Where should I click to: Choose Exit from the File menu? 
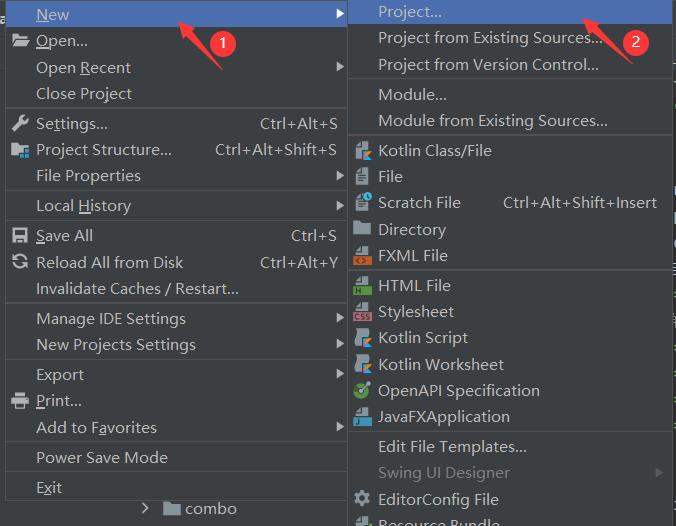tap(176, 488)
